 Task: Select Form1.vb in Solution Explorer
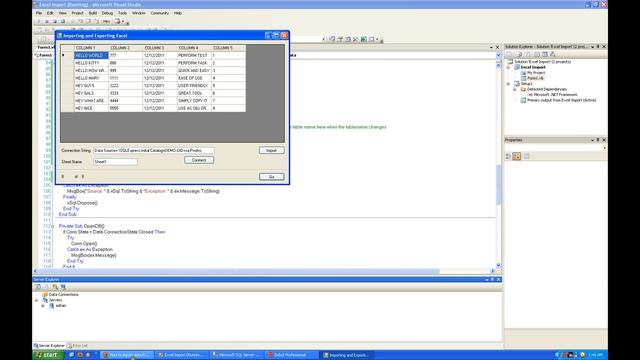tap(535, 78)
